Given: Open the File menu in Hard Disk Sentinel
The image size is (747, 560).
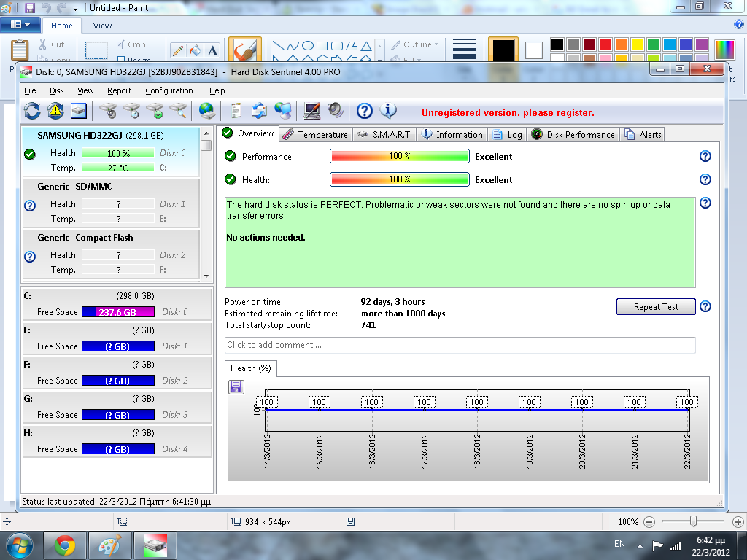Looking at the screenshot, I should [x=30, y=90].
